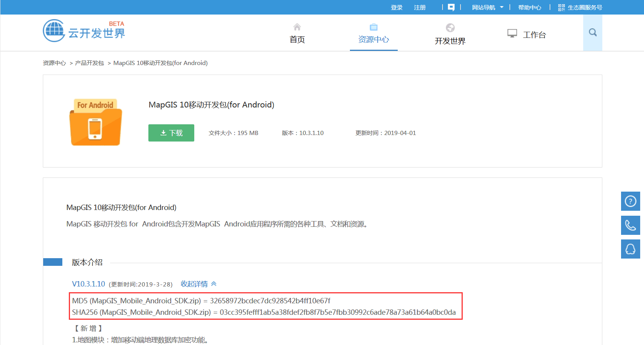Open the search magnifier icon
The height and width of the screenshot is (345, 644).
click(593, 33)
